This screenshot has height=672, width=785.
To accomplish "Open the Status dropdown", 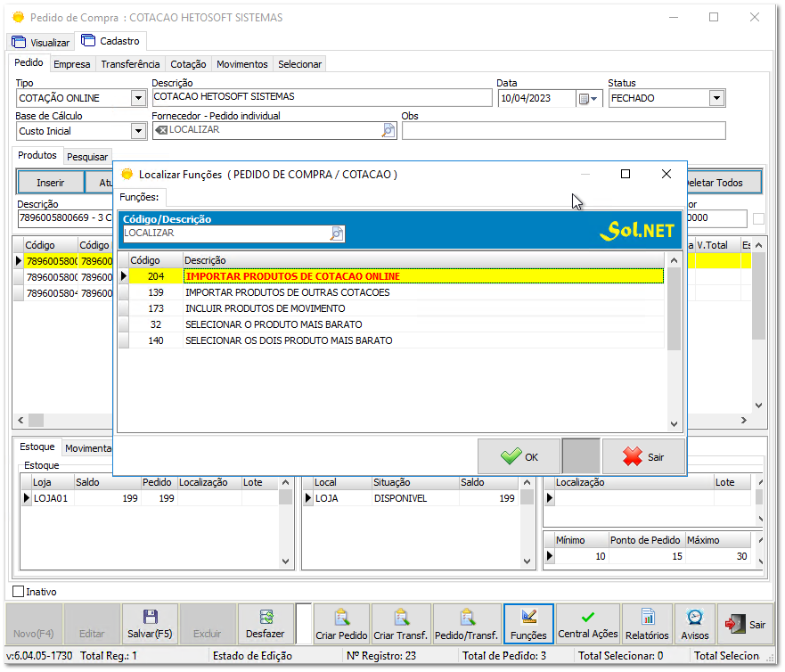I will 716,99.
